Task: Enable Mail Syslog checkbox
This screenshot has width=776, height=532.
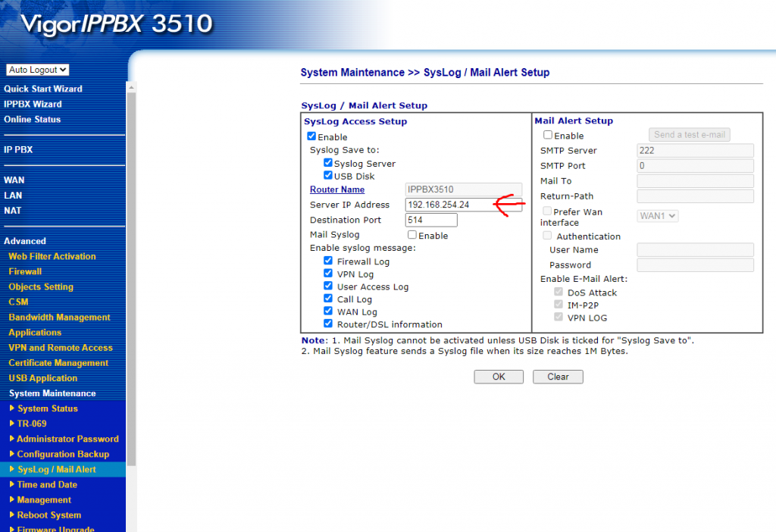Action: [x=411, y=235]
